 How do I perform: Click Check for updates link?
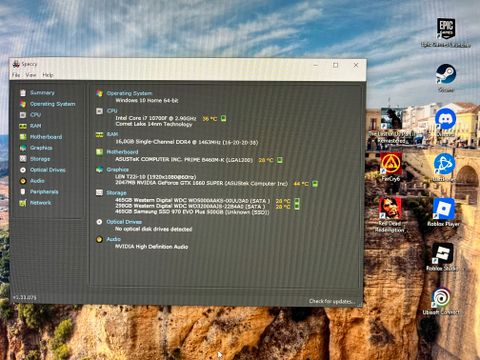[331, 301]
